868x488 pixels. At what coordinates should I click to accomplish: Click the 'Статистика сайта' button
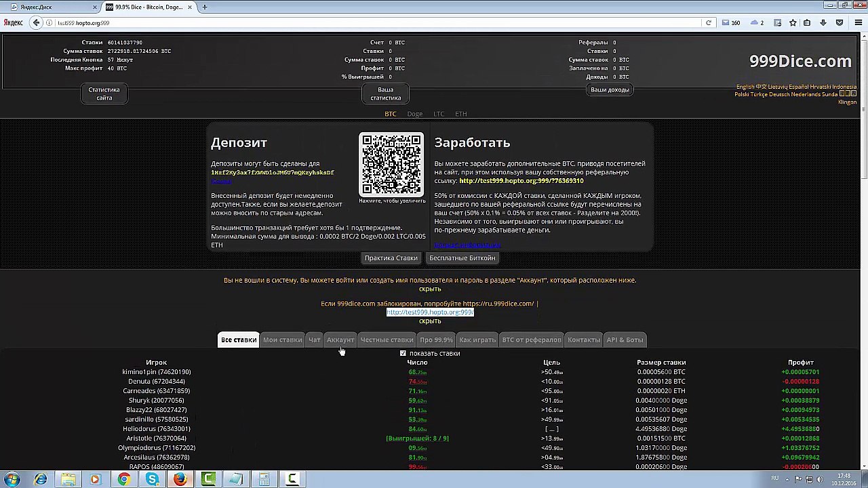coord(104,94)
